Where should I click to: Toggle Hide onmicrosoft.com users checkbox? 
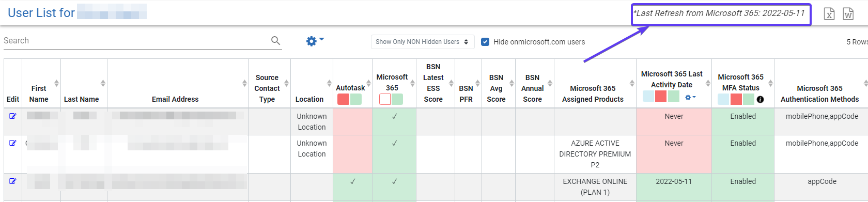tap(485, 42)
